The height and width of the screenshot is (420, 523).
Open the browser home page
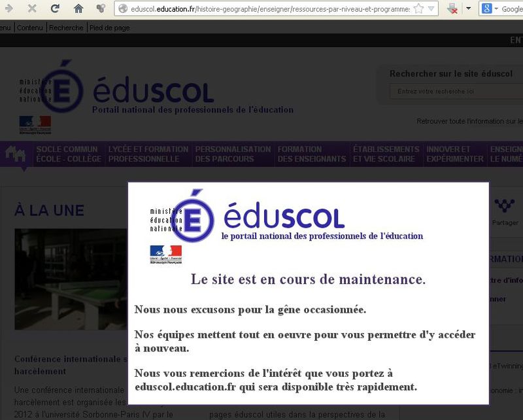click(78, 9)
